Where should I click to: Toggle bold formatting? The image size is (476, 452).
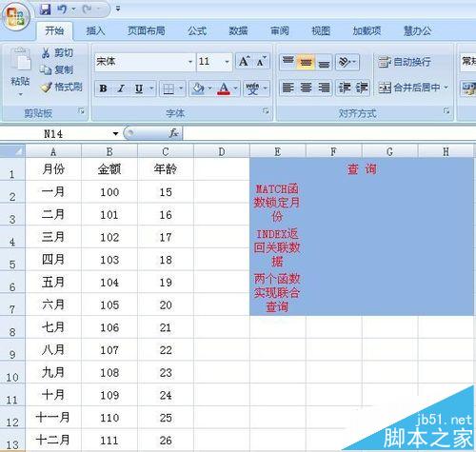103,88
